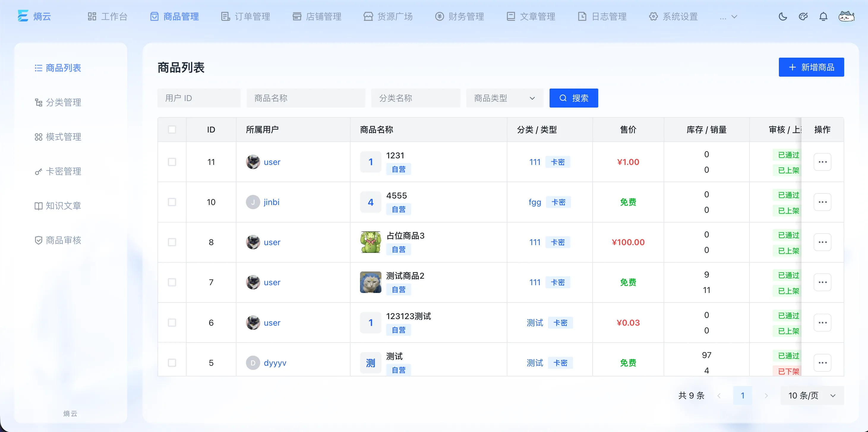
Task: Select 商品列表 in sidebar
Action: pos(58,68)
